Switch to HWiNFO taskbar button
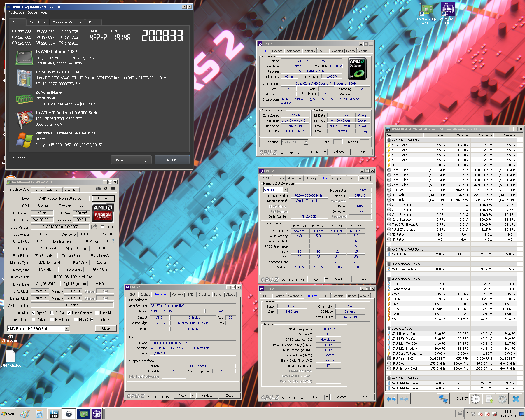 click(54, 414)
